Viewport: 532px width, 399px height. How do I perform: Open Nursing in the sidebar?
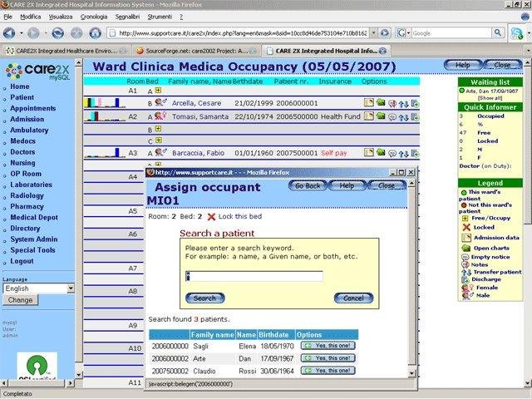[22, 163]
